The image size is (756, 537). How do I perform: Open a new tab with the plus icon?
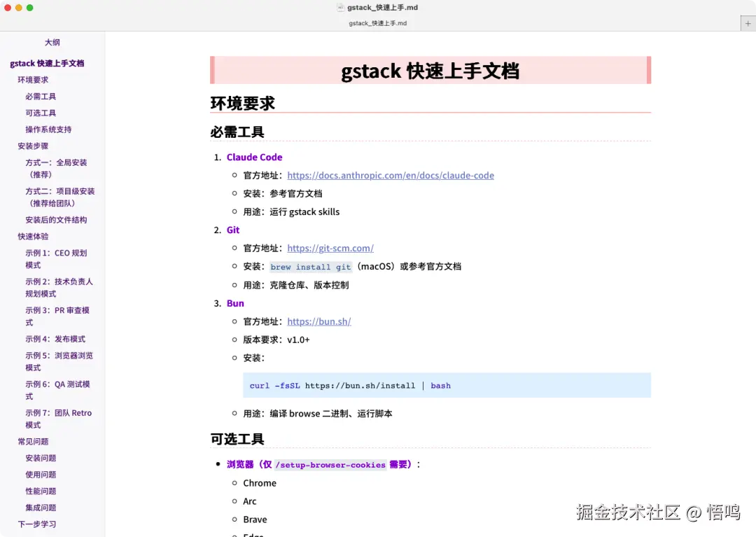[x=748, y=23]
